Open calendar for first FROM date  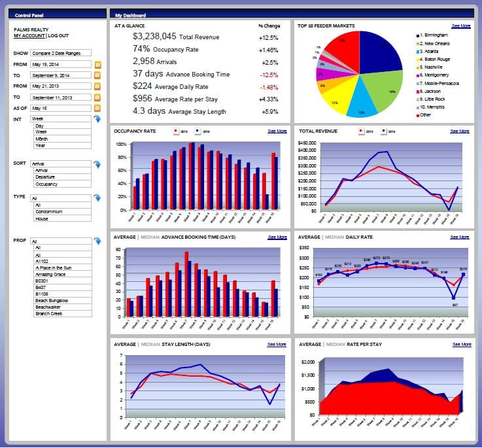click(x=98, y=65)
